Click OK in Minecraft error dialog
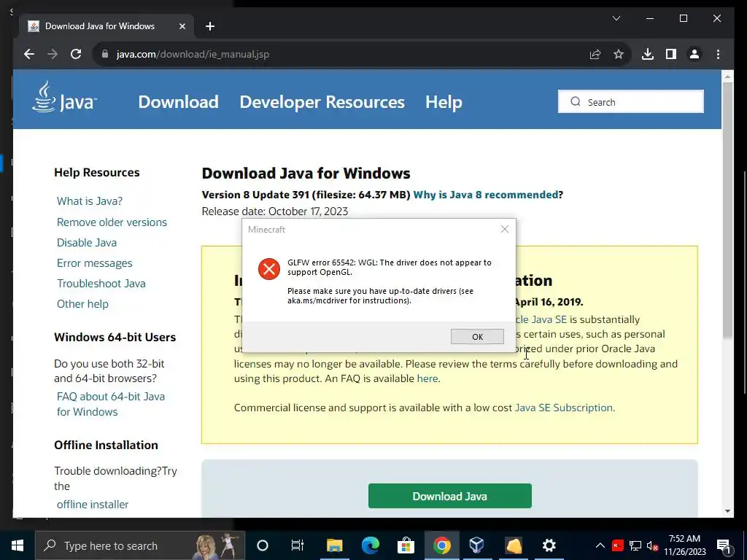 [x=477, y=337]
